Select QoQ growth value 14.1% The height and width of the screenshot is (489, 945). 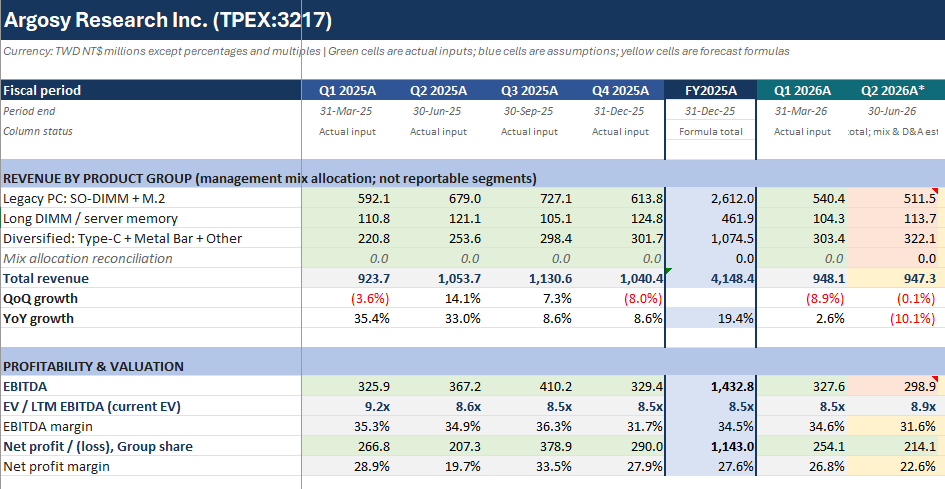(438, 298)
